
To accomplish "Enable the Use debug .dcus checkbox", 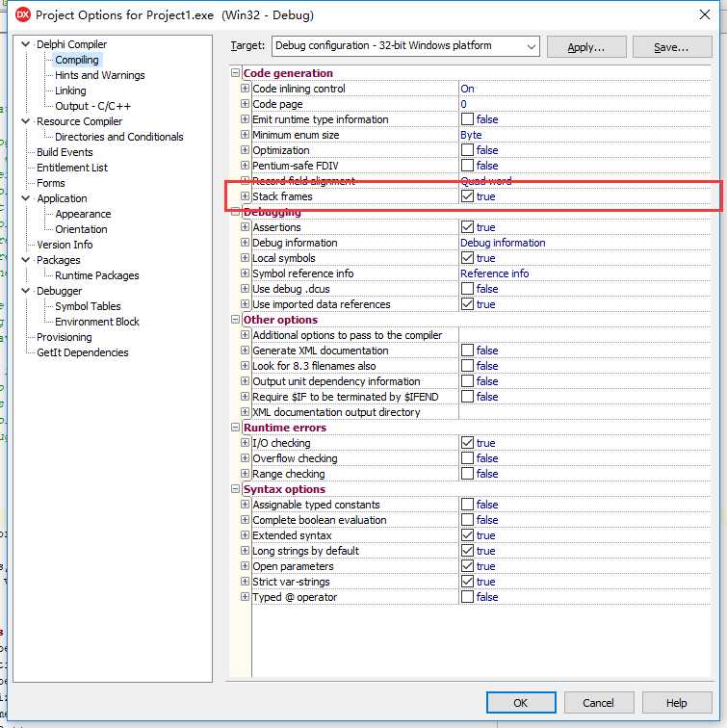I will (467, 289).
